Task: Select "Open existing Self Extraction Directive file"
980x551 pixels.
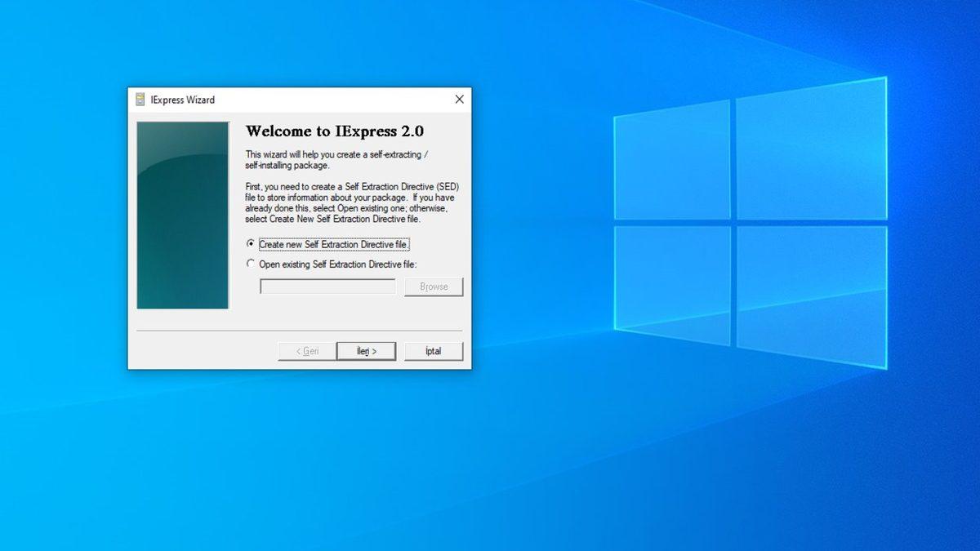Action: tap(252, 264)
